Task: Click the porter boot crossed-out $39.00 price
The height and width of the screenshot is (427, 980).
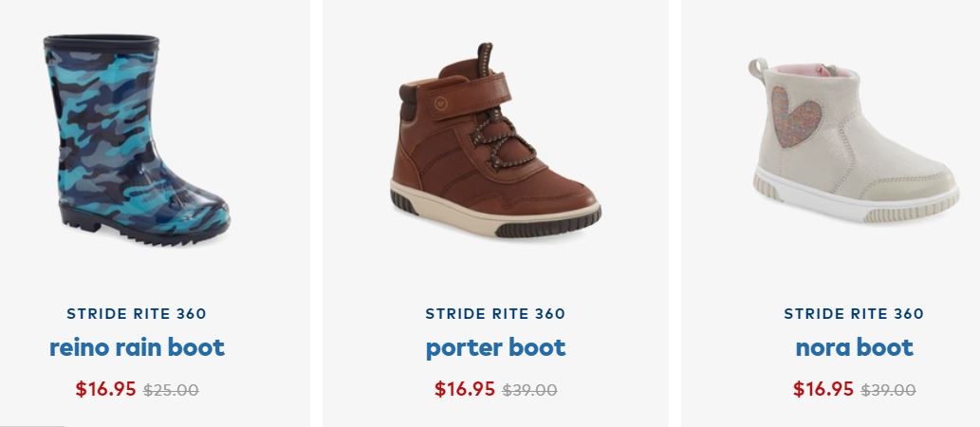Action: [529, 389]
